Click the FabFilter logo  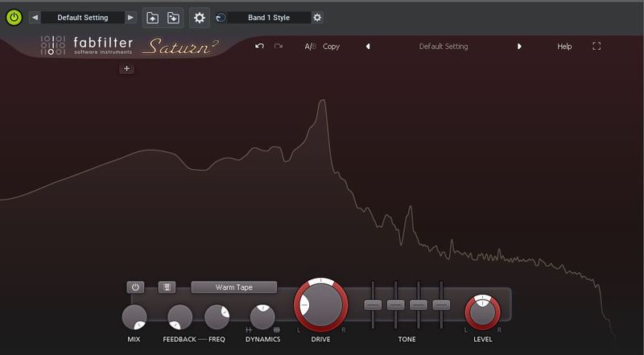point(87,45)
